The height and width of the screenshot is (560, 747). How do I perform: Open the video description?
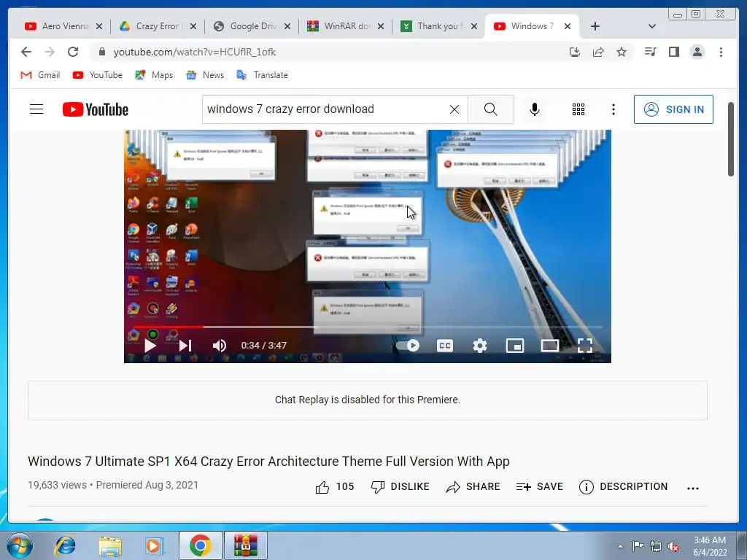tap(623, 486)
